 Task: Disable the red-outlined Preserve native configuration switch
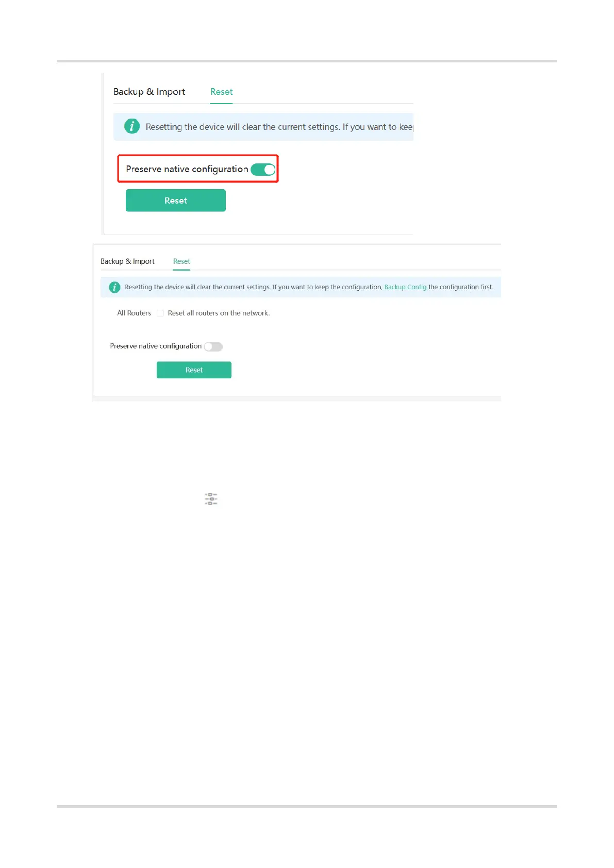(263, 169)
